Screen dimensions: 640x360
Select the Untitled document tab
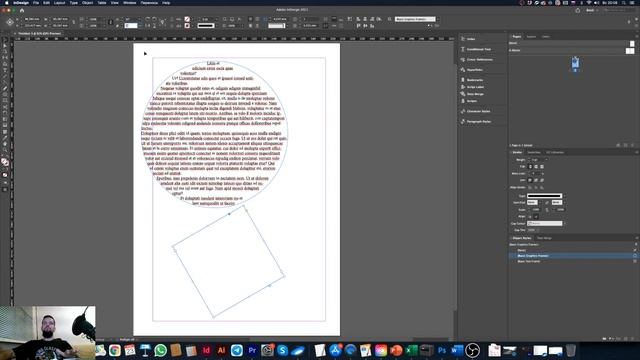[x=40, y=33]
